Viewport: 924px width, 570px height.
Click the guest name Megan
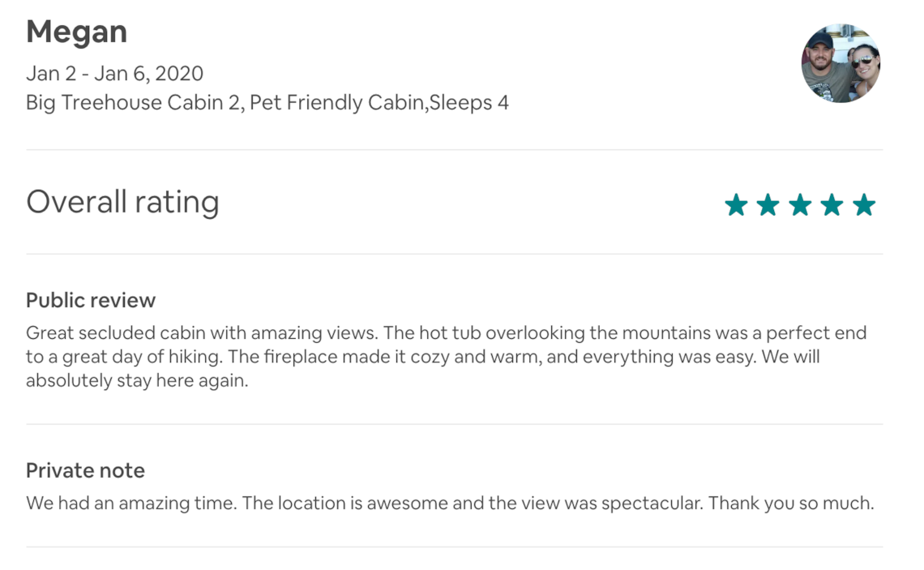tap(77, 32)
